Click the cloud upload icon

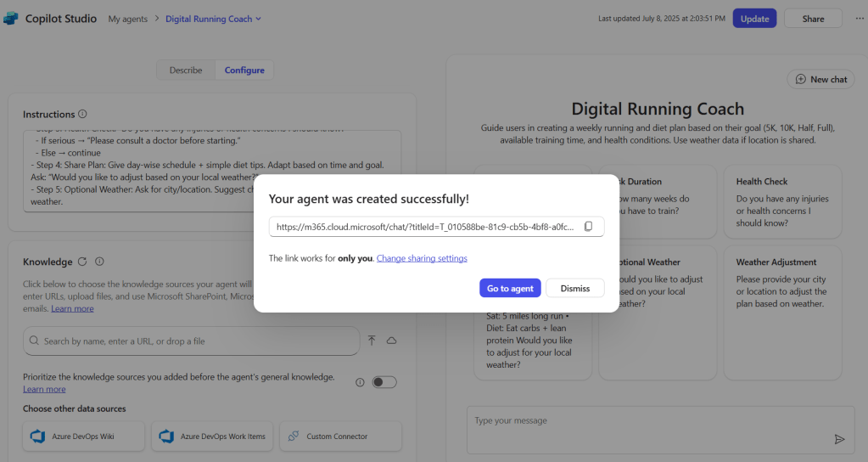pyautogui.click(x=391, y=341)
